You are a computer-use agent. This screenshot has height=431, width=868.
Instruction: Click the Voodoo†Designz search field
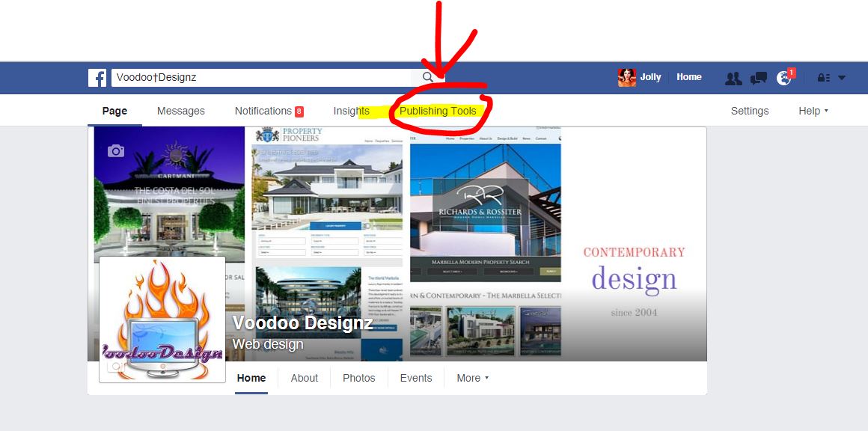coord(260,78)
